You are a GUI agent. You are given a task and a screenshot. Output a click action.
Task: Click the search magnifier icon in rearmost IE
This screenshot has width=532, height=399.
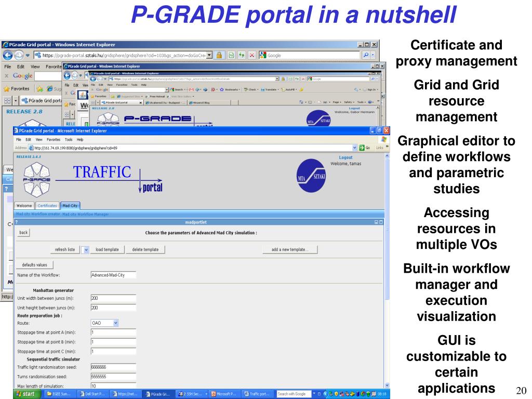click(366, 55)
